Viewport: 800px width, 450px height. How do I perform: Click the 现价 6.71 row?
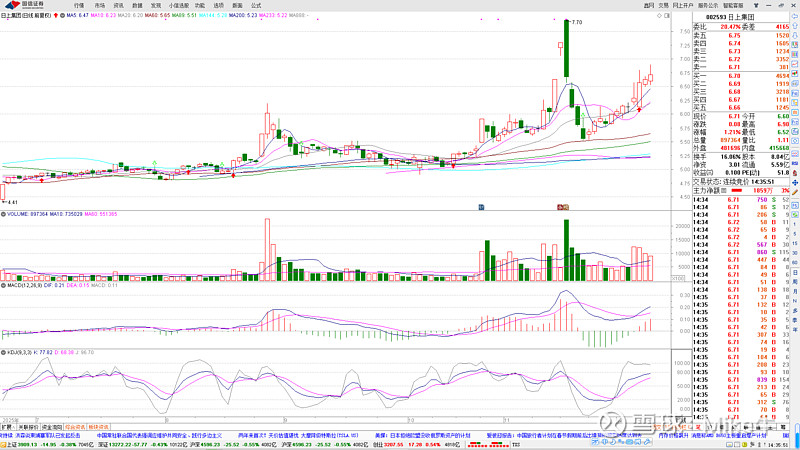741,117
